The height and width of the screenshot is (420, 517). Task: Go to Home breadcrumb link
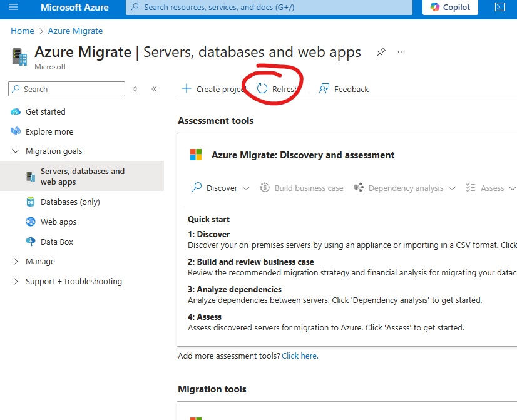pos(22,31)
